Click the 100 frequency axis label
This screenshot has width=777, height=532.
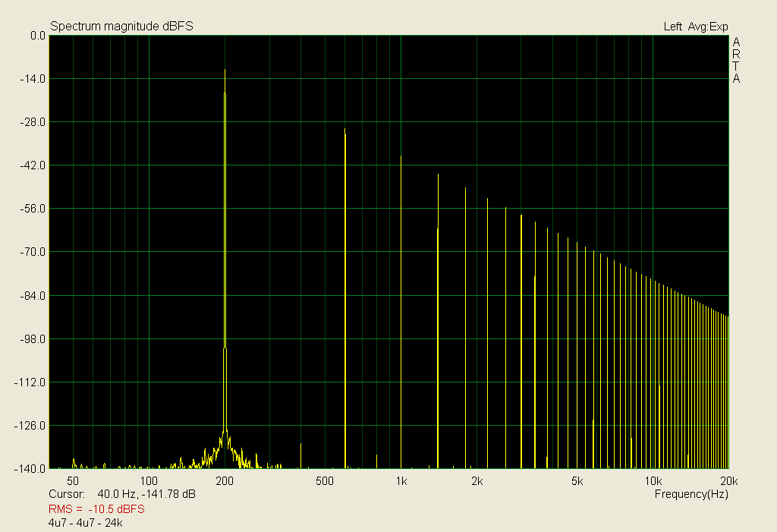click(149, 481)
